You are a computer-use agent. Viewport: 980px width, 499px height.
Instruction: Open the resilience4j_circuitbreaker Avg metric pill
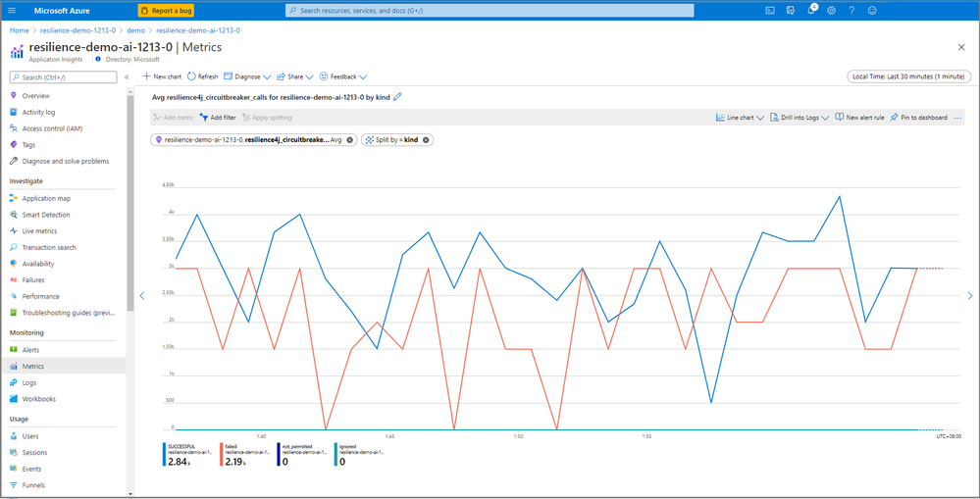(253, 140)
